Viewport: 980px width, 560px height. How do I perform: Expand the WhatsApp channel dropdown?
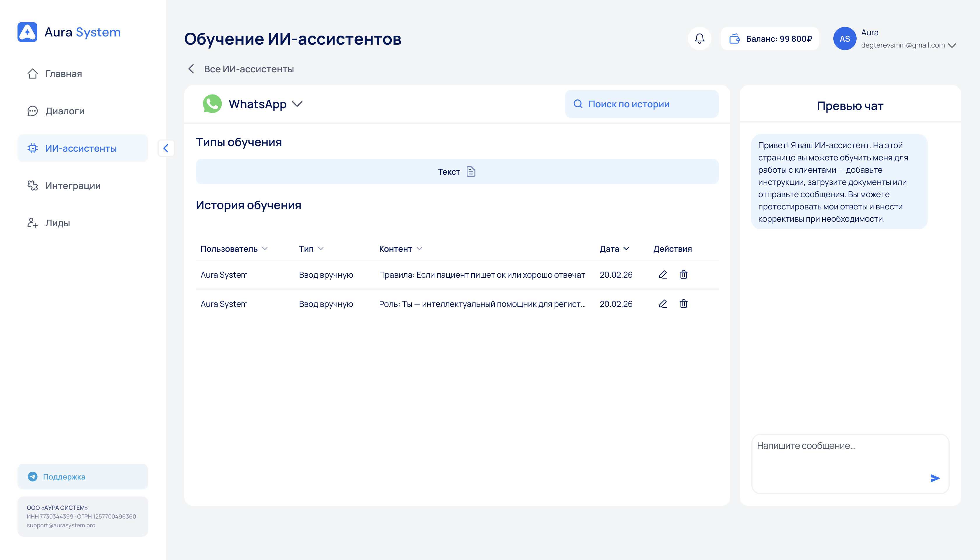point(297,104)
